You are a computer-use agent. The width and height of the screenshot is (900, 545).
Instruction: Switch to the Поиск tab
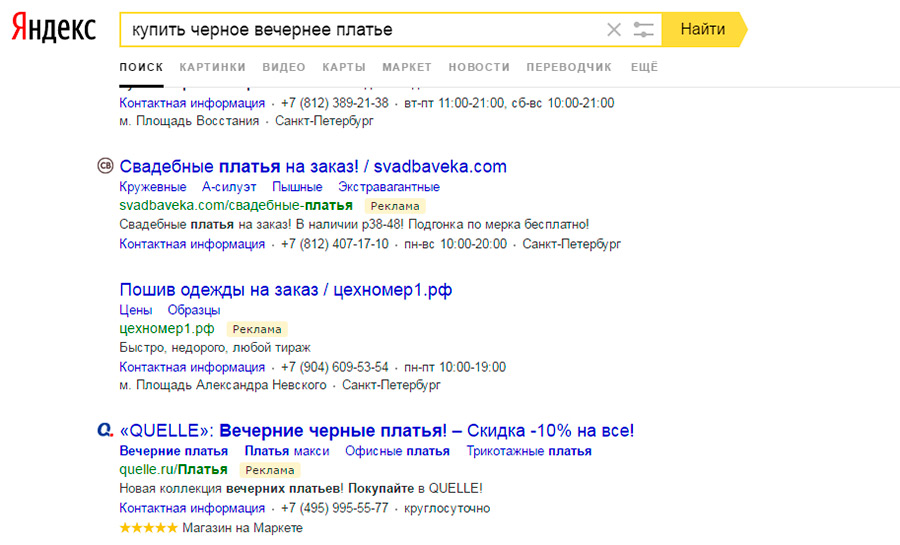point(141,67)
